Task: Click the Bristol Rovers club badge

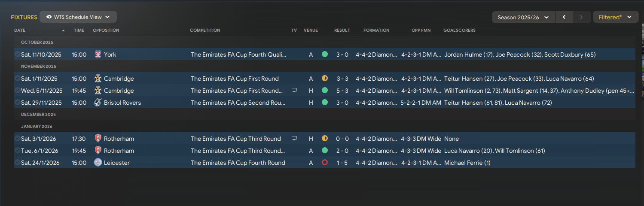Action: [x=98, y=103]
